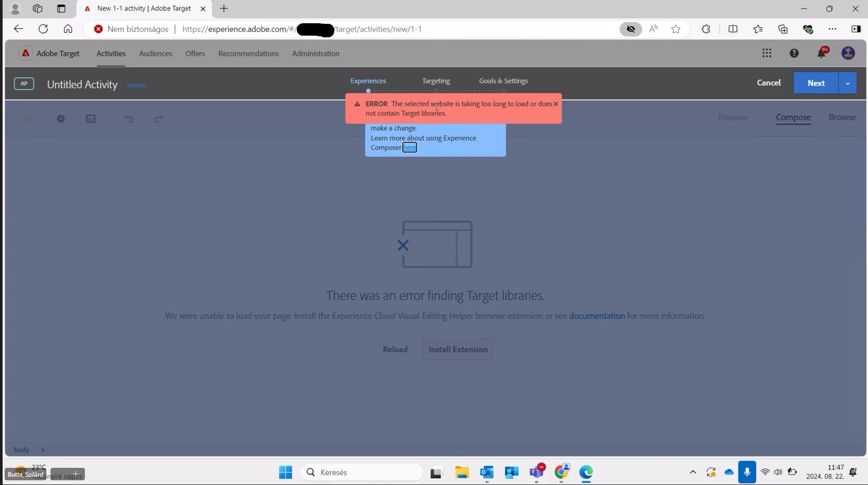
Task: Open the Adobe Target home logo
Action: (x=25, y=53)
